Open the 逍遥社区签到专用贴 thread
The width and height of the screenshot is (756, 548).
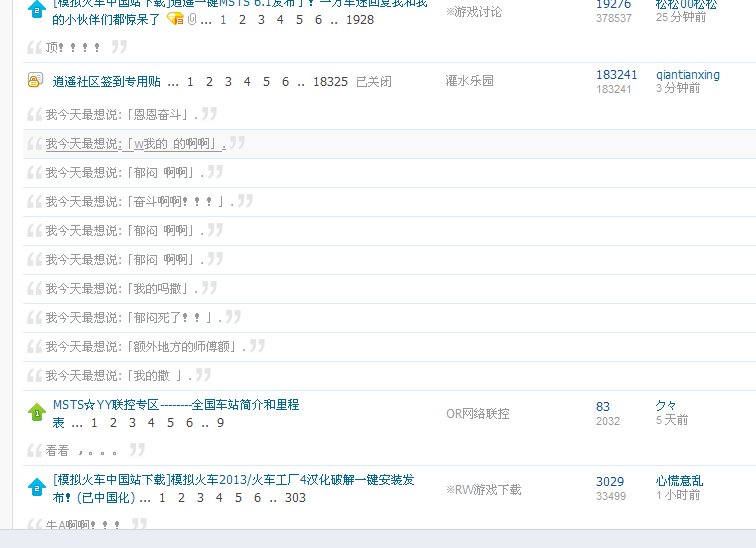click(107, 82)
